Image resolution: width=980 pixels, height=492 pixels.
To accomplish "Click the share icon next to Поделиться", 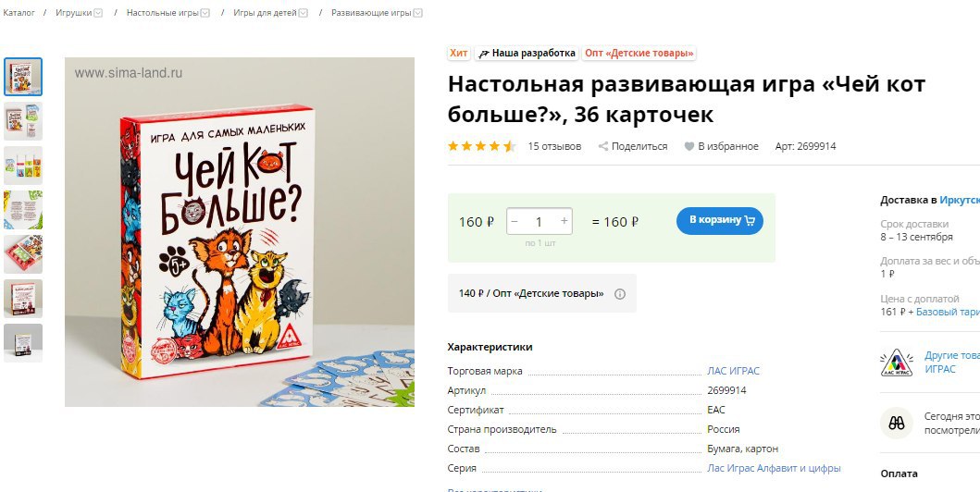I will point(603,147).
